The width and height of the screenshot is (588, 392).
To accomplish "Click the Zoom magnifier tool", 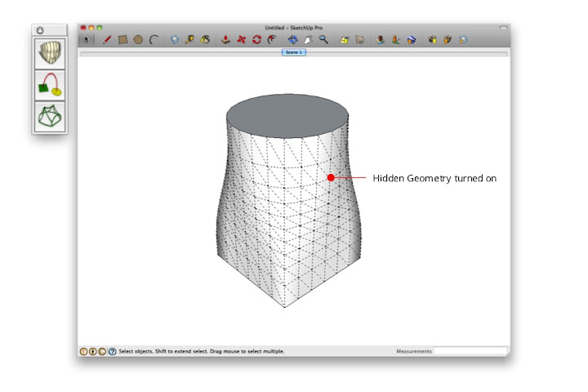I will [x=323, y=38].
